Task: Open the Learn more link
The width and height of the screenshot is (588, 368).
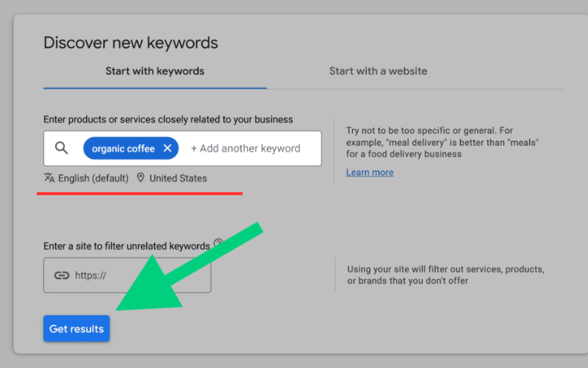Action: 370,172
